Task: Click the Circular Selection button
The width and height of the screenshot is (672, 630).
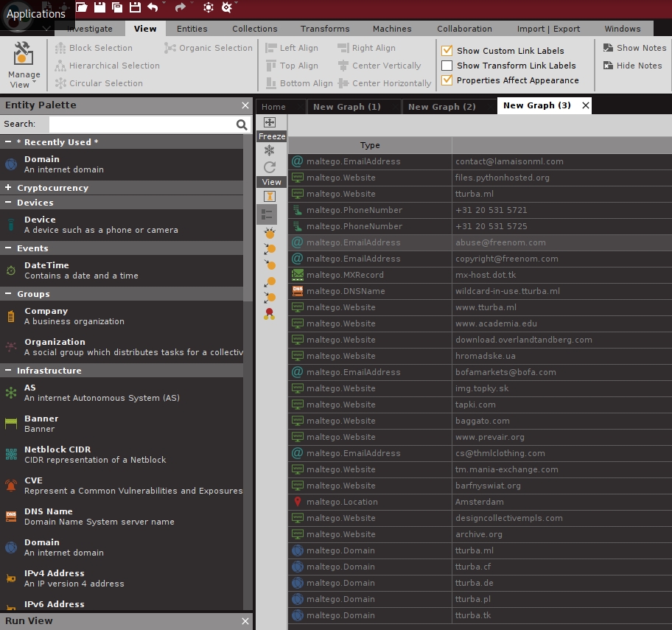Action: (x=99, y=83)
